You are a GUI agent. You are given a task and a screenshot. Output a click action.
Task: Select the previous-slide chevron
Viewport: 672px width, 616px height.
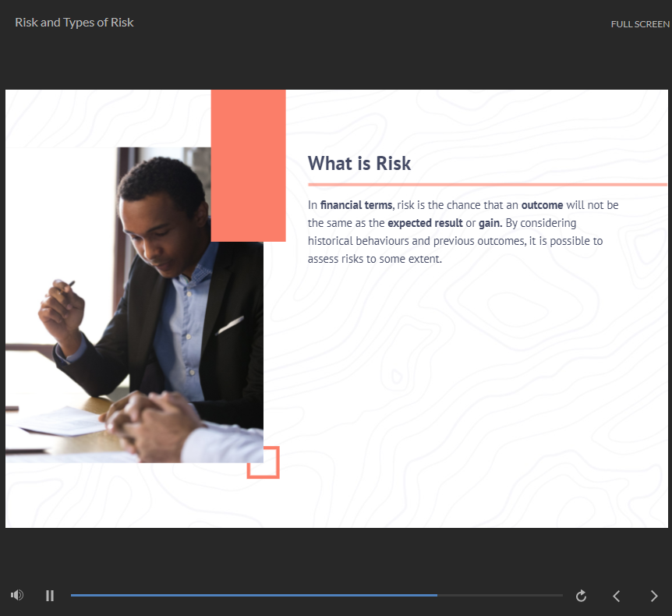pos(616,595)
